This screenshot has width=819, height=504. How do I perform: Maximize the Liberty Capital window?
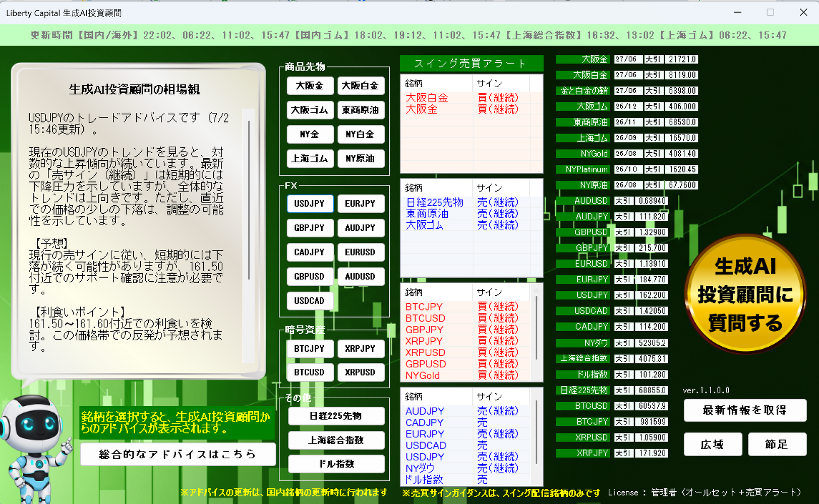point(770,12)
